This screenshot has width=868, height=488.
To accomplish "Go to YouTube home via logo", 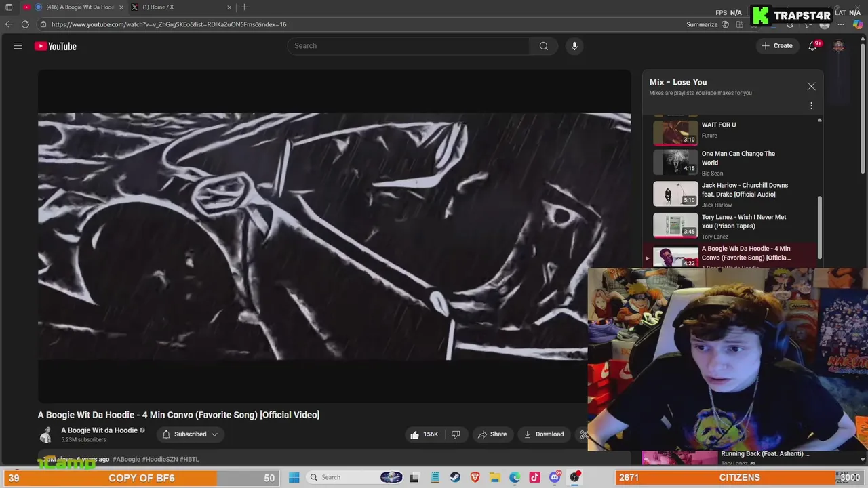I will (56, 46).
